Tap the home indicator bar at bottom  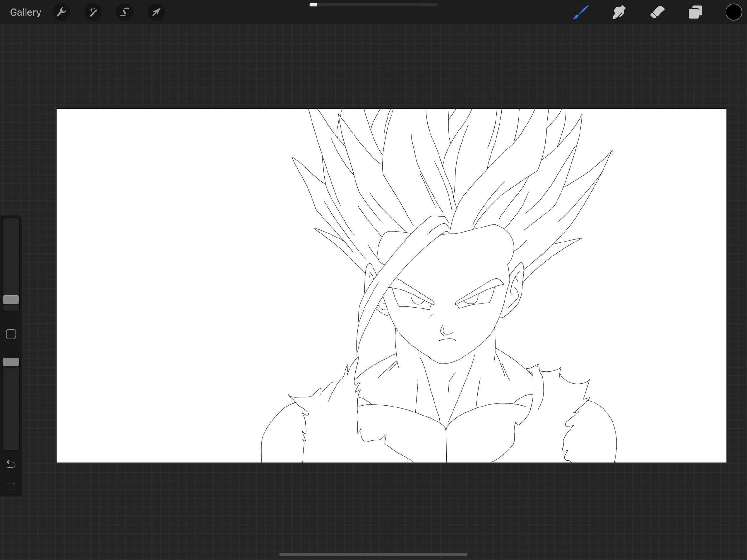point(374,554)
